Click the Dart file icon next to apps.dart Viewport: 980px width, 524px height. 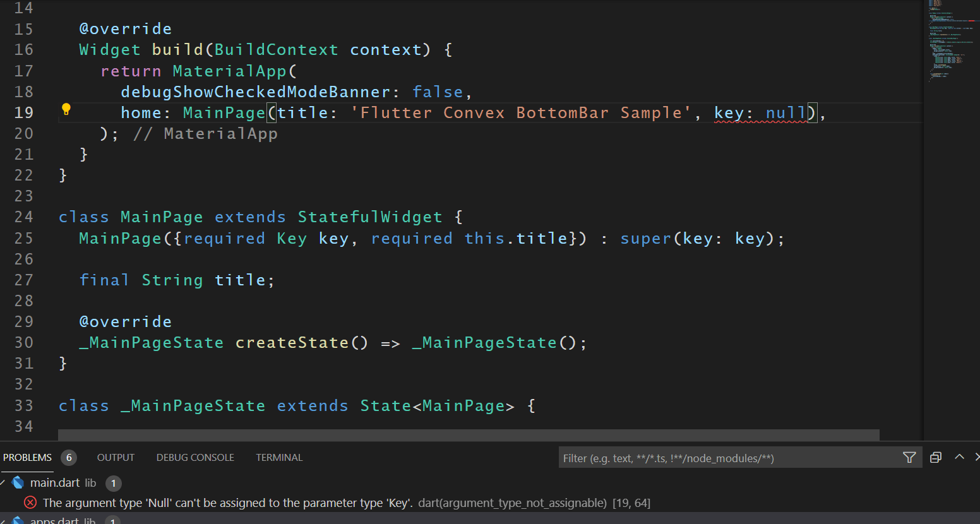(18, 520)
